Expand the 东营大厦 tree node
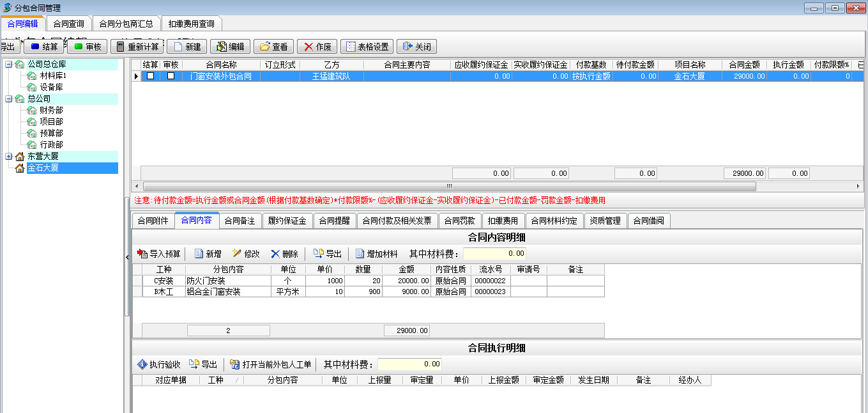This screenshot has height=413, width=868. 8,156
